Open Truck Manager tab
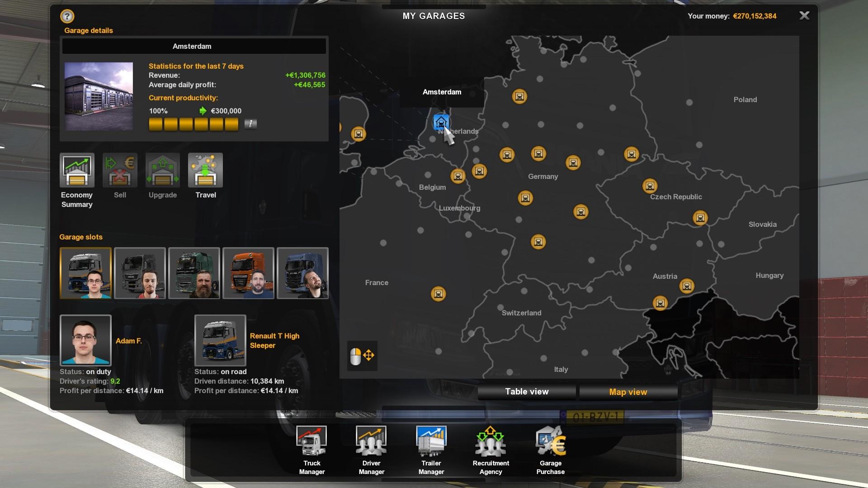The height and width of the screenshot is (488, 868). tap(312, 450)
